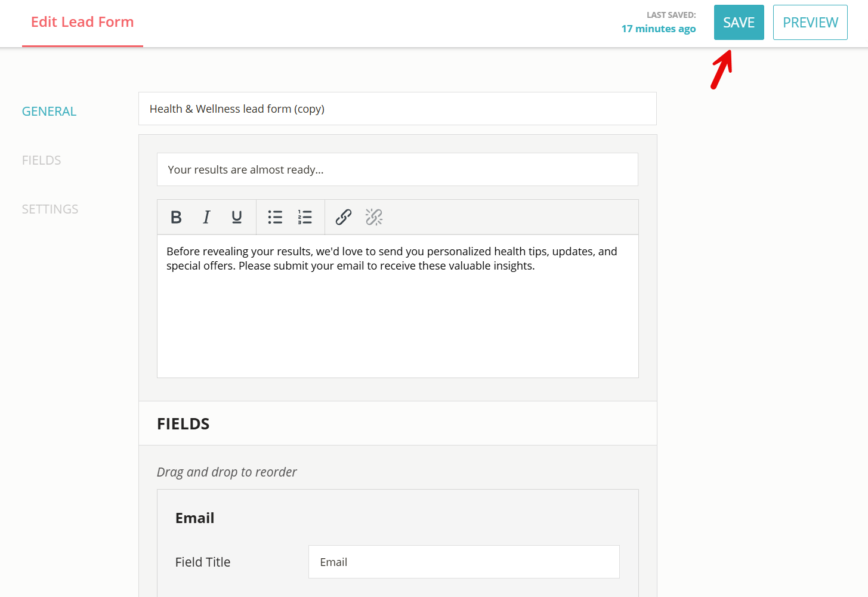
Task: Toggle bold formatting in the editor
Action: pos(176,217)
